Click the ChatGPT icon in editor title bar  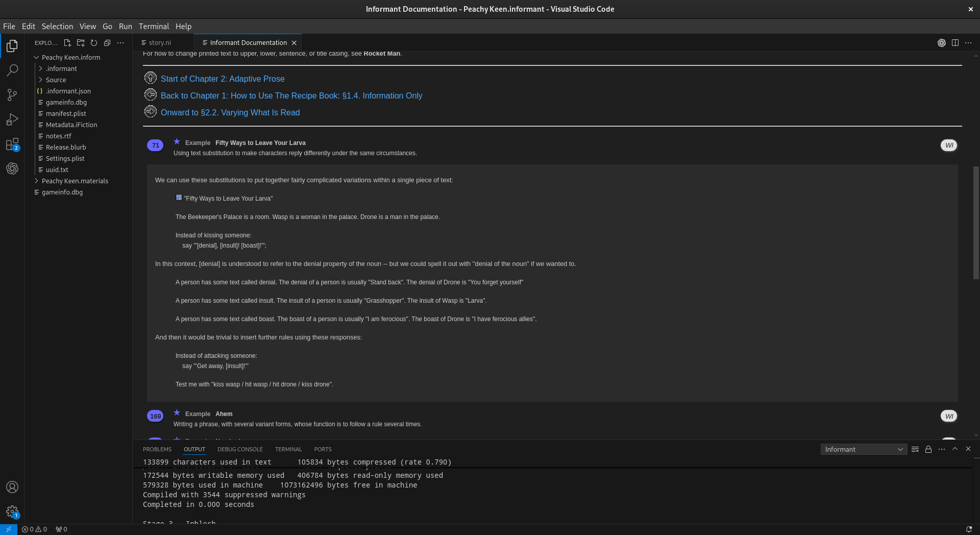click(942, 43)
